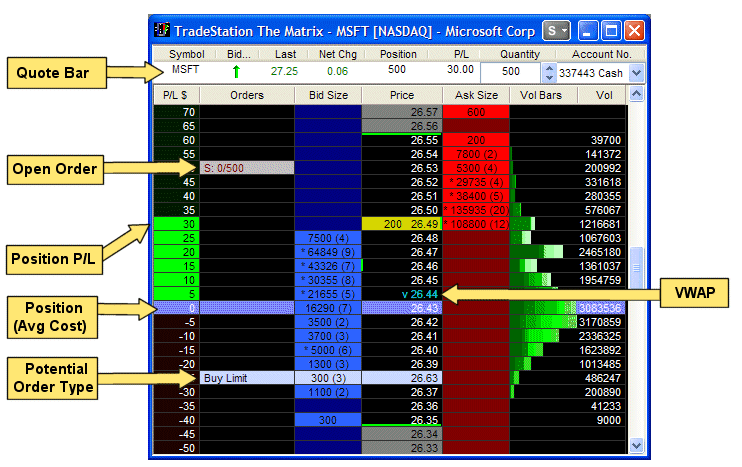Click the last trade cell 200 26.49
The height and width of the screenshot is (467, 742).
pos(402,224)
